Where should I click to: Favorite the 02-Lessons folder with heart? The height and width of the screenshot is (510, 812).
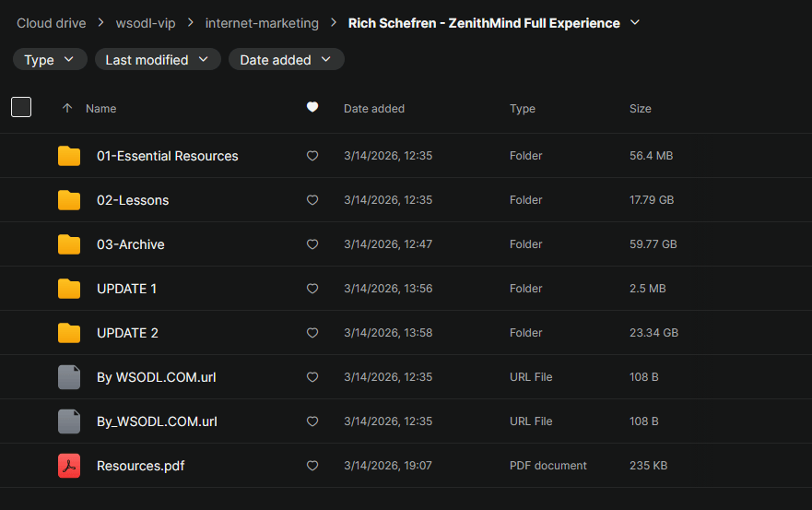312,200
